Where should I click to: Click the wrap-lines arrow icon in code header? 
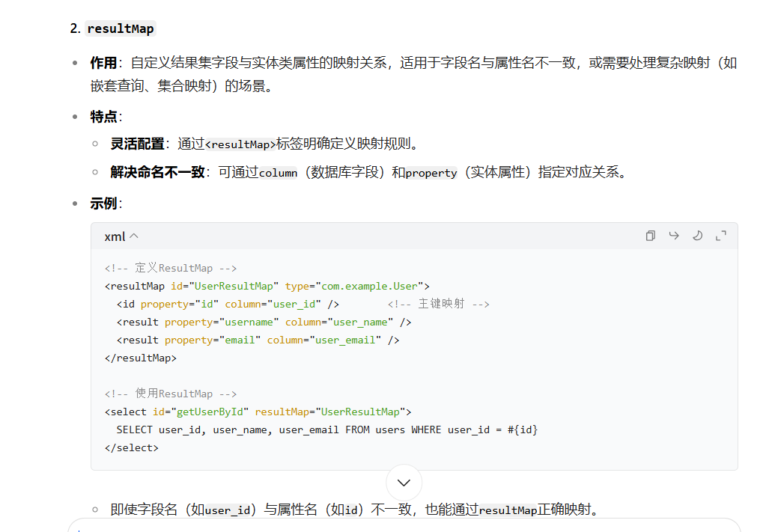673,236
